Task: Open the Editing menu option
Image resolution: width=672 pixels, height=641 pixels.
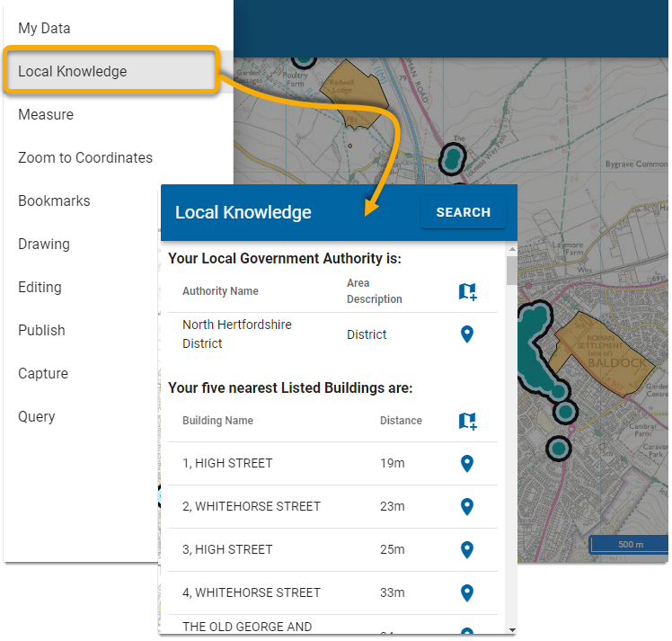Action: pyautogui.click(x=40, y=288)
